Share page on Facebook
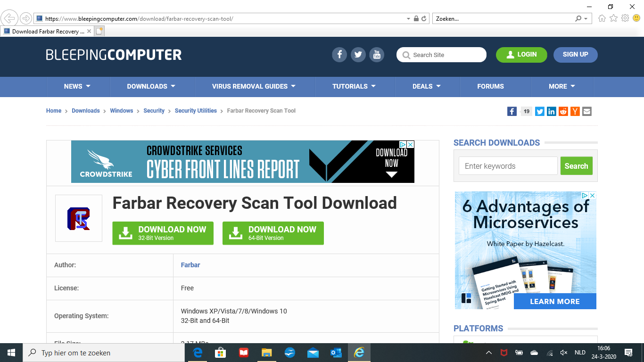This screenshot has height=362, width=644. 512,111
